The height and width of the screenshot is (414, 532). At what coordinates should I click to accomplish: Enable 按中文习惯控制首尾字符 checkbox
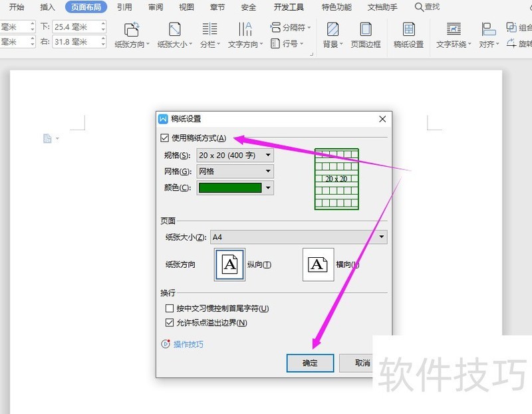coord(170,308)
